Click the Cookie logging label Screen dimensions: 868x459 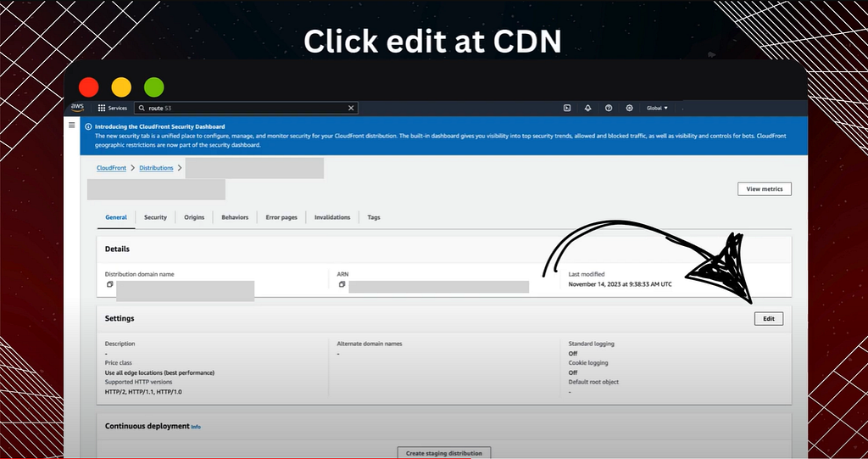tap(588, 362)
